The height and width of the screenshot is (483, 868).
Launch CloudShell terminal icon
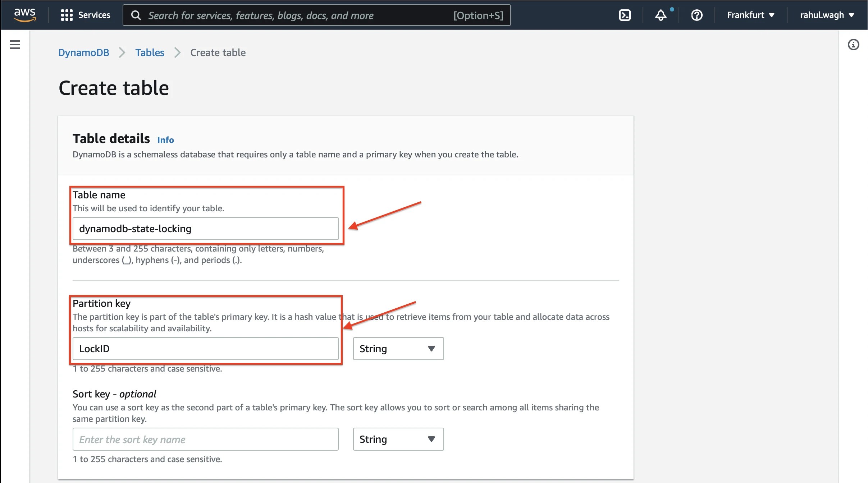[625, 15]
